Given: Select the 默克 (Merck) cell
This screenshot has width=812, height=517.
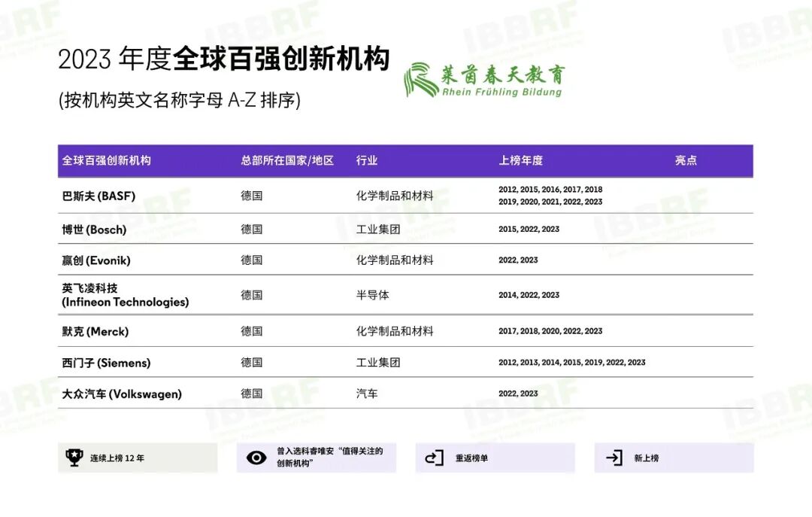Looking at the screenshot, I should (95, 331).
